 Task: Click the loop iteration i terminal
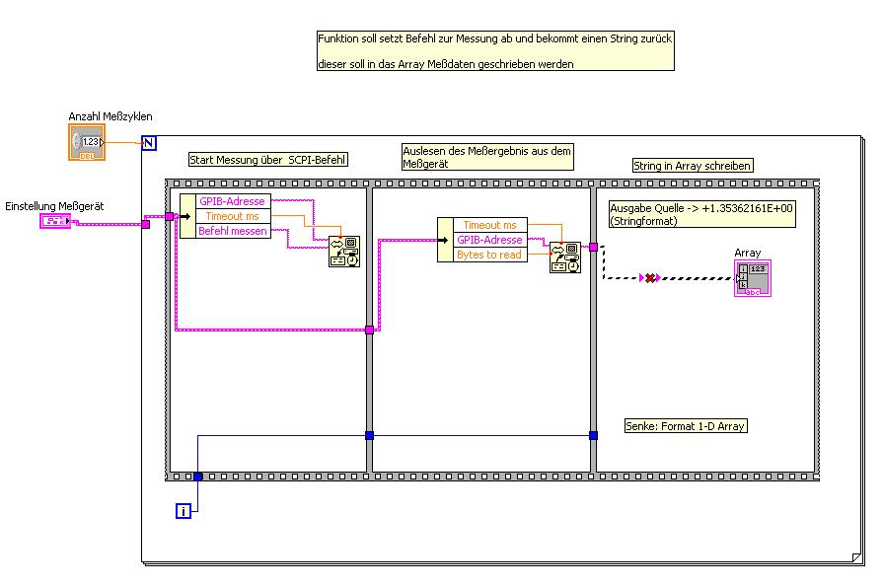point(184,511)
